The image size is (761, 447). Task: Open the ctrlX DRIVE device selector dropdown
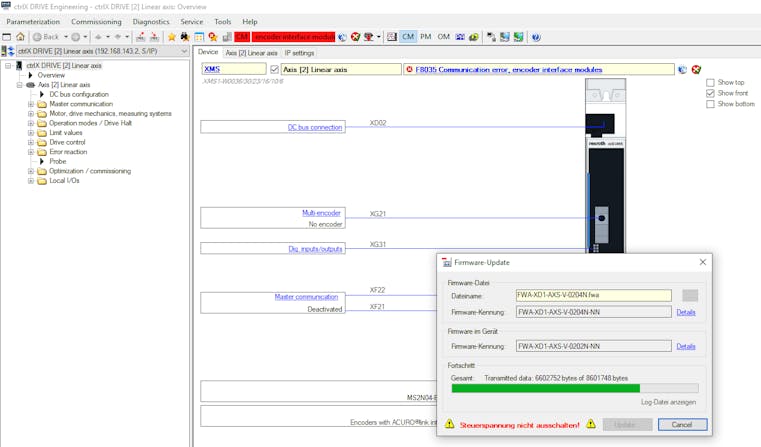(x=184, y=51)
